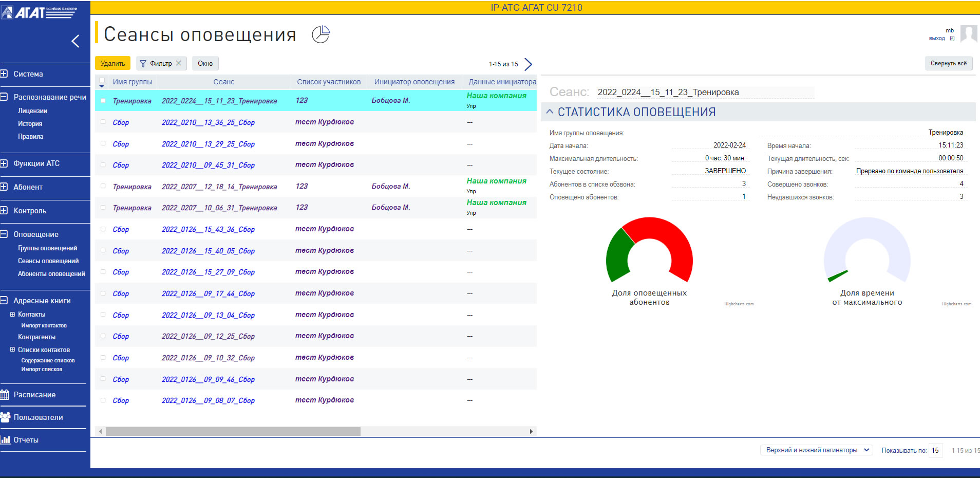
Task: Open the Отчеты bar chart icon
Action: (6, 440)
